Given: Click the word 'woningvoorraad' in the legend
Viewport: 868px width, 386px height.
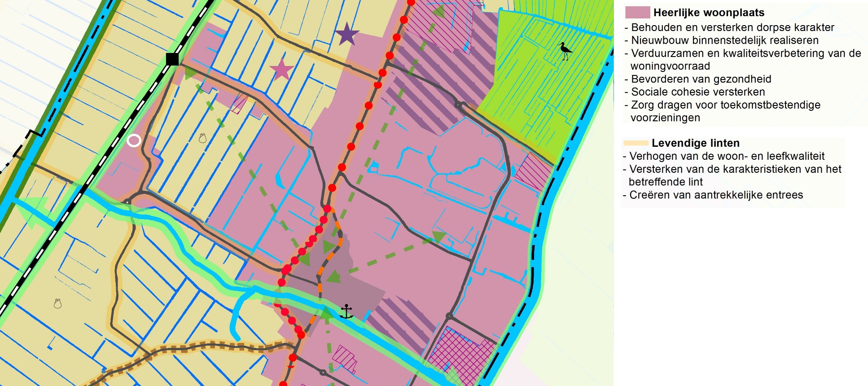Looking at the screenshot, I should 670,66.
